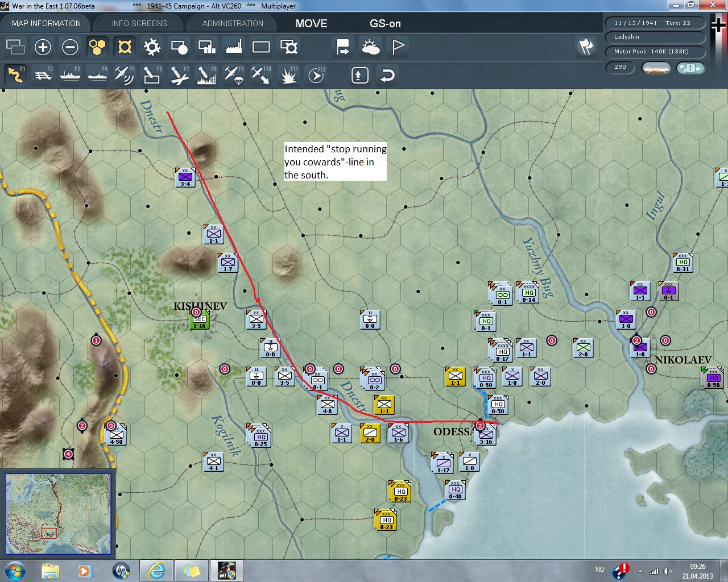Click the pennant flag toolbar icon

pos(398,47)
